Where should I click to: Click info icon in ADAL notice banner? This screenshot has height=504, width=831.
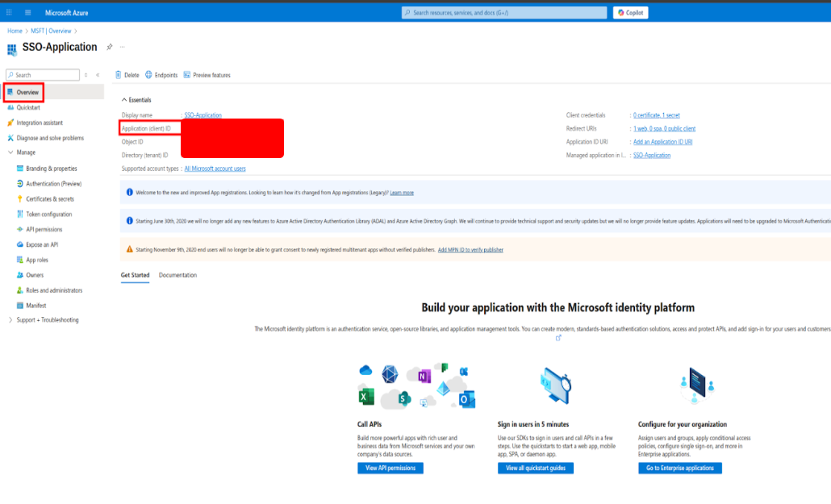coord(129,220)
